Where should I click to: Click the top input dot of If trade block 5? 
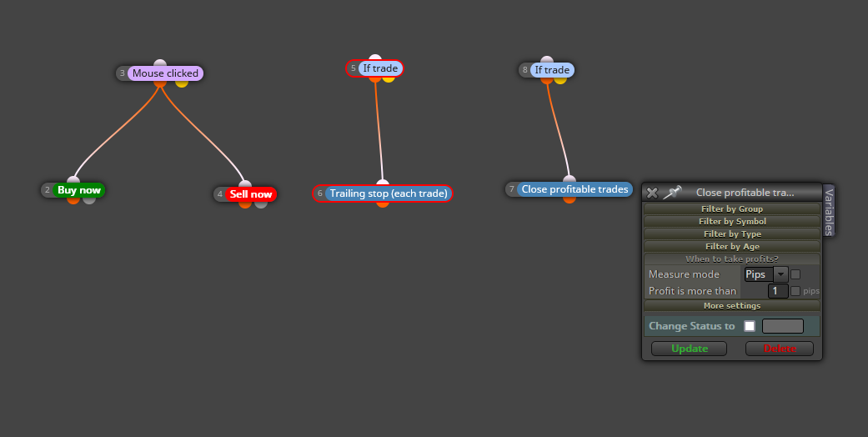coord(375,58)
